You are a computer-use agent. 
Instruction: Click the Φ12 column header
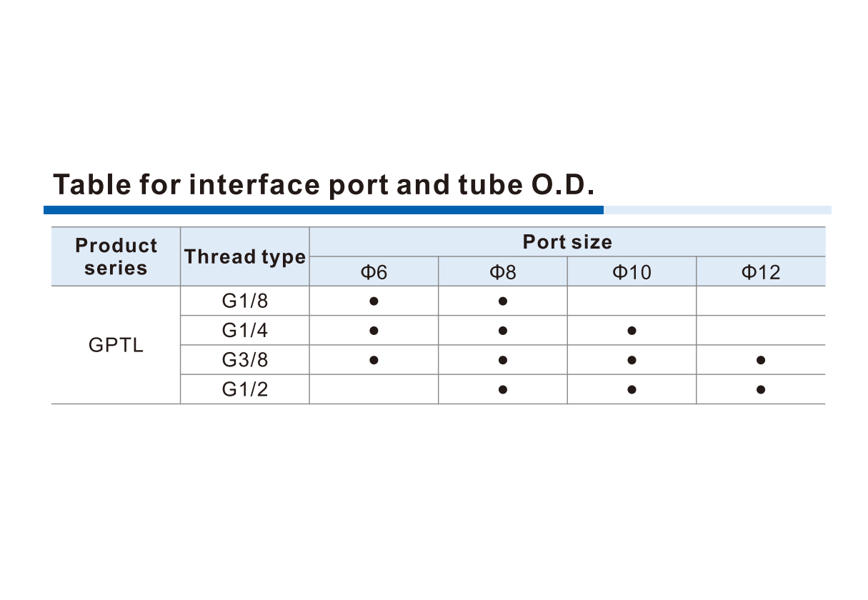(761, 272)
